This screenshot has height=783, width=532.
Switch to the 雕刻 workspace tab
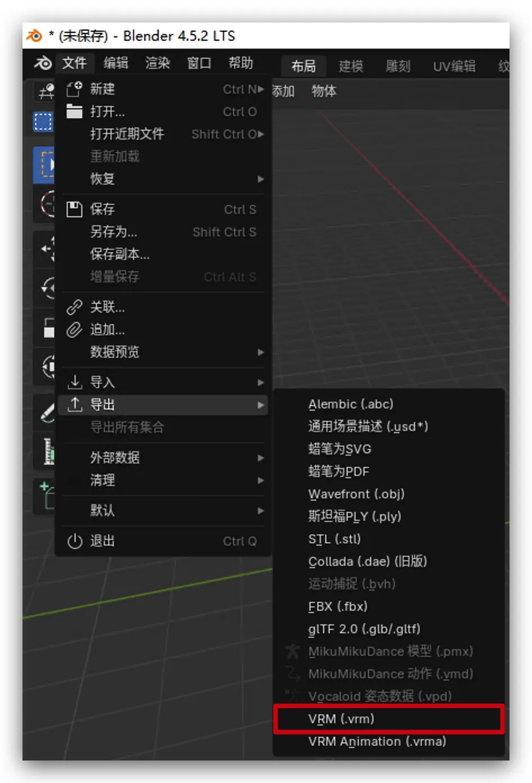pyautogui.click(x=398, y=66)
